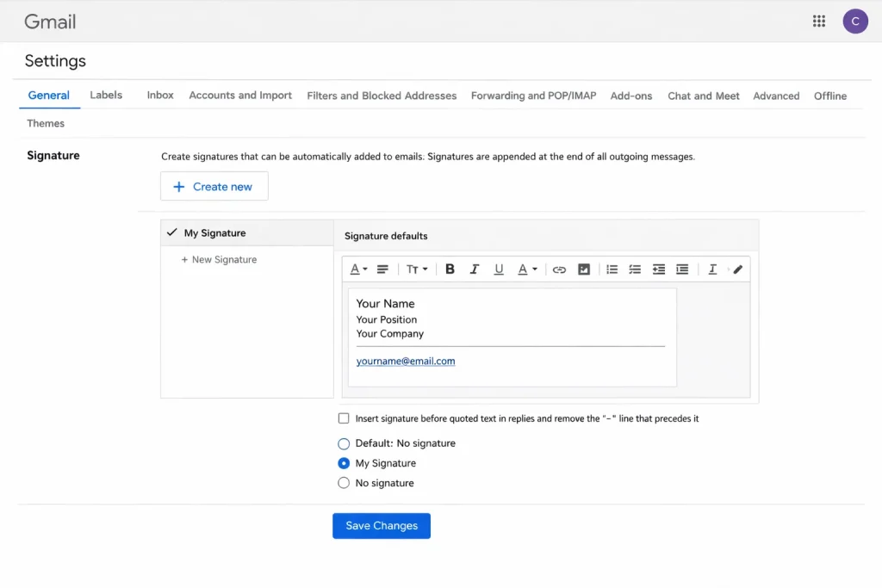
Task: Choose the 'No signature' radio button
Action: pyautogui.click(x=345, y=483)
